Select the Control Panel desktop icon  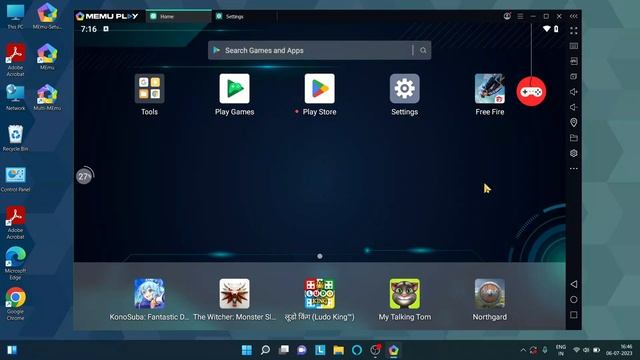pyautogui.click(x=16, y=179)
